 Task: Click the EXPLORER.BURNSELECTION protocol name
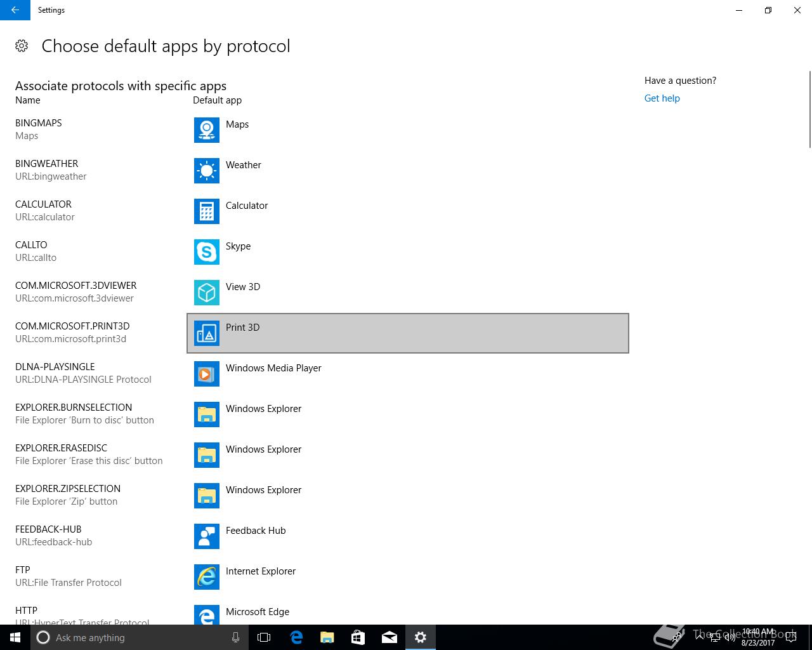point(74,408)
